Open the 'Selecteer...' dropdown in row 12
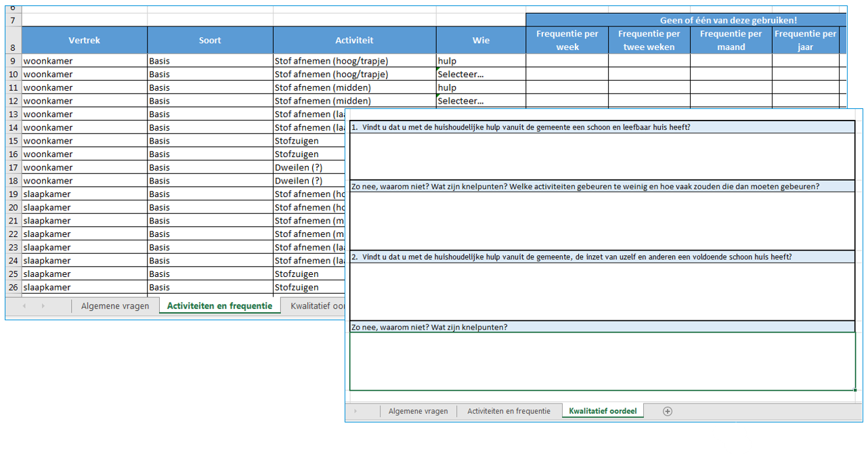This screenshot has height=455, width=868. tap(481, 101)
